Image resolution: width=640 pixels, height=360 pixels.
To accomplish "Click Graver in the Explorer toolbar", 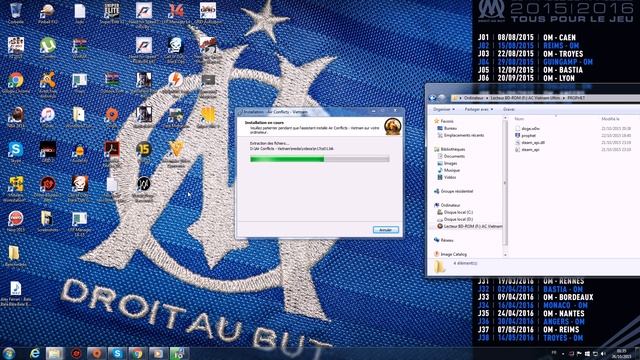I will point(509,109).
